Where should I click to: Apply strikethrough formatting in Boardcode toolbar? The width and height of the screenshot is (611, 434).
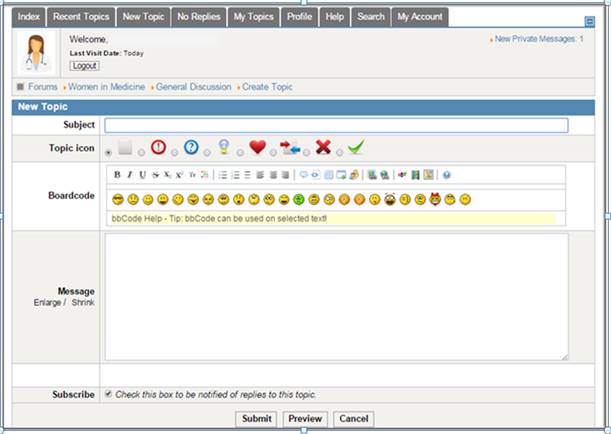[x=155, y=175]
